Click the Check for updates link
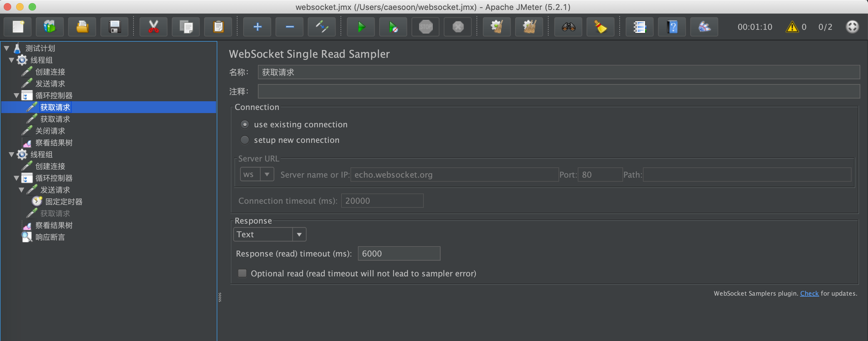The image size is (868, 341). tap(809, 293)
